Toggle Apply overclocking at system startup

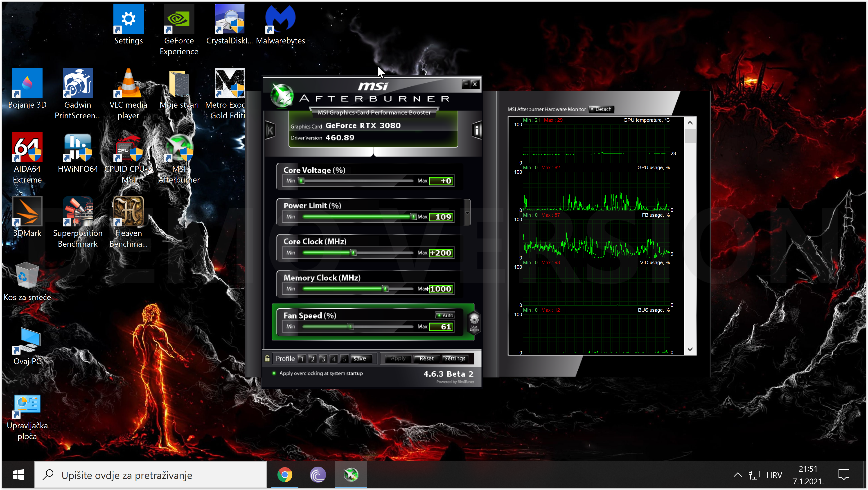pyautogui.click(x=317, y=373)
